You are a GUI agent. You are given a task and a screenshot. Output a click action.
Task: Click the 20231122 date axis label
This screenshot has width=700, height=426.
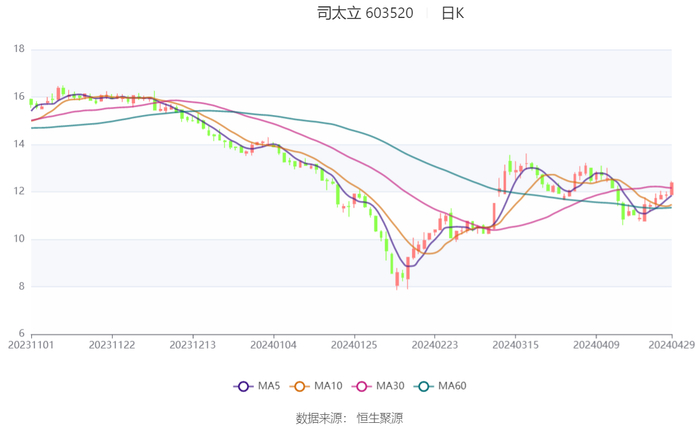[x=112, y=345]
